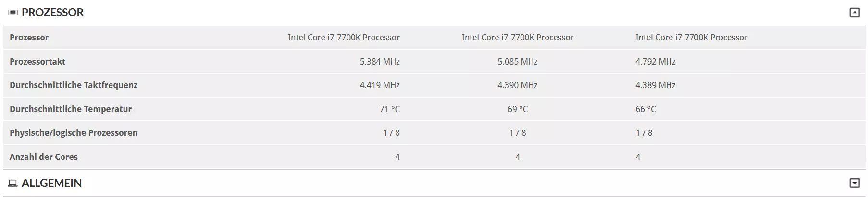This screenshot has width=868, height=197.
Task: Click the PROZESSOR section heading
Action: tap(53, 13)
